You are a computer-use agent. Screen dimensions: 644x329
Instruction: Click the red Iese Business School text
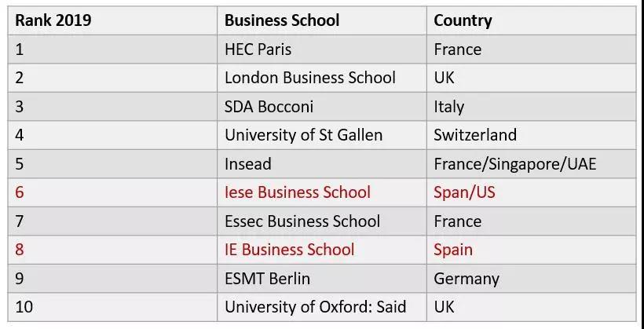pos(298,192)
